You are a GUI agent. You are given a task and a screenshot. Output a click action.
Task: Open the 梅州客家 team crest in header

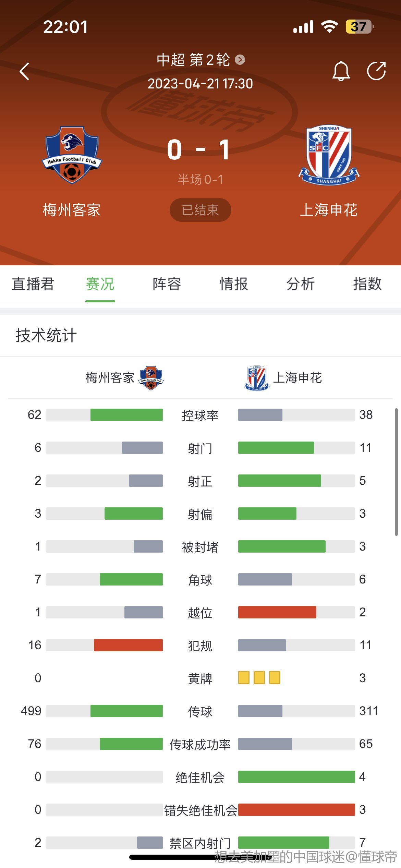72,155
